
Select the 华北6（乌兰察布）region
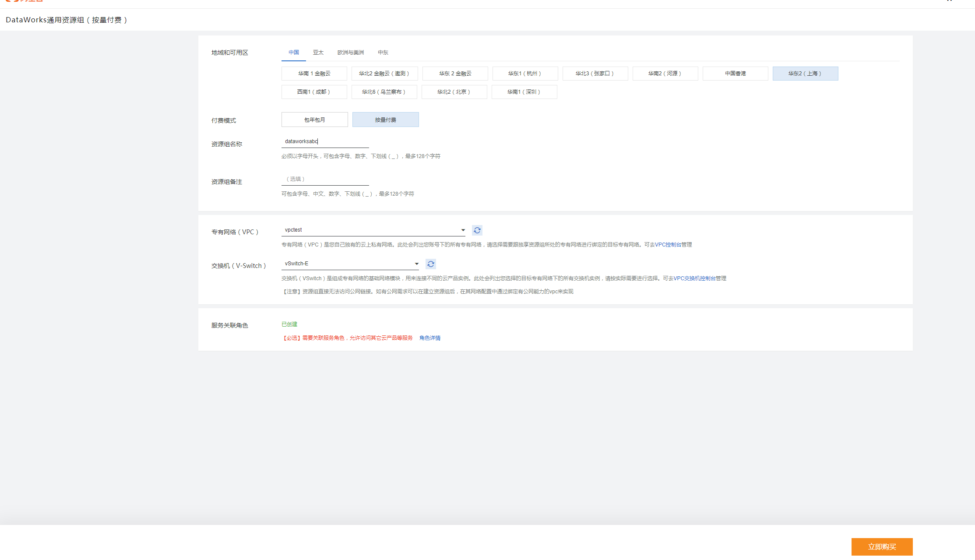(x=384, y=92)
